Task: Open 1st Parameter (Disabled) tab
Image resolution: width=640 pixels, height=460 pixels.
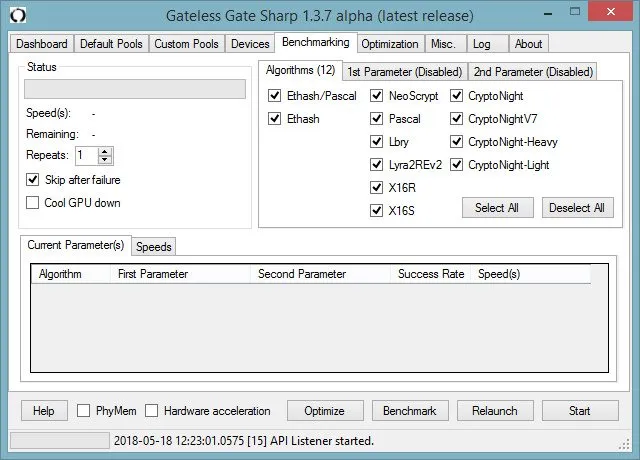Action: [x=404, y=72]
